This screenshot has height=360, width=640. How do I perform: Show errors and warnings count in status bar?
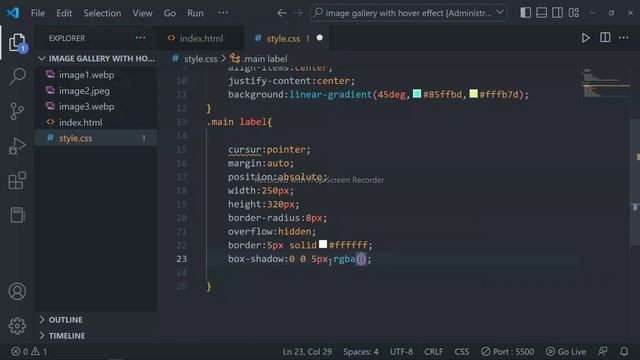pos(29,351)
